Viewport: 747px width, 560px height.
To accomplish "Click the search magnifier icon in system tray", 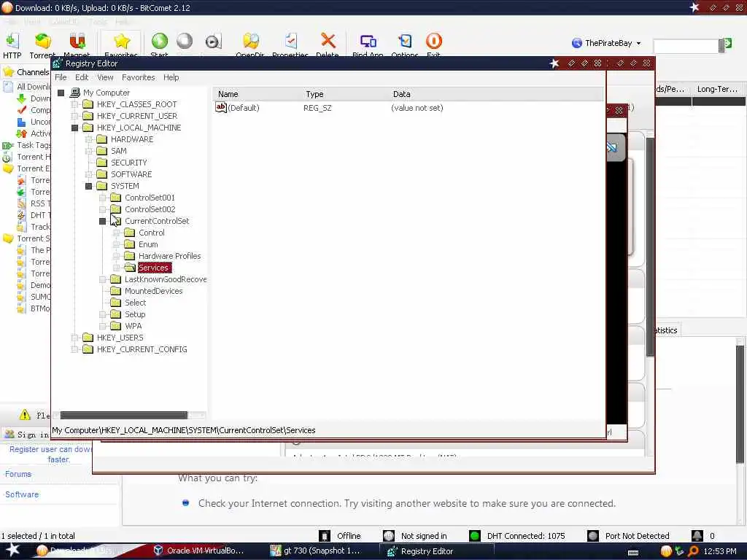I will coord(693,551).
